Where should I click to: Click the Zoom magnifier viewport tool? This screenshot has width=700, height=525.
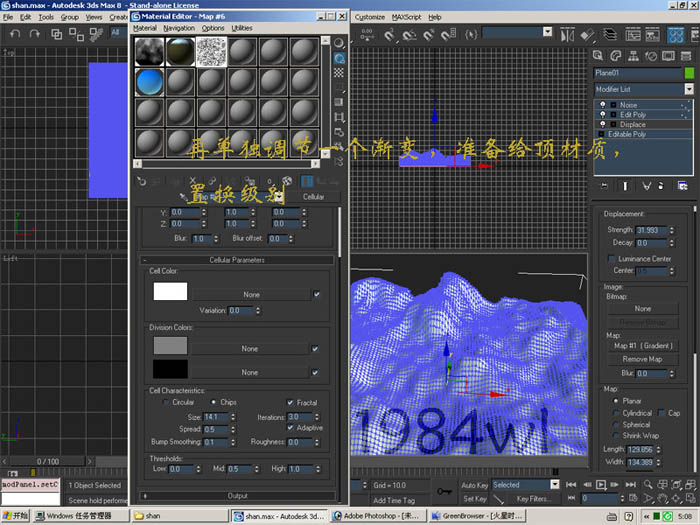pos(648,484)
